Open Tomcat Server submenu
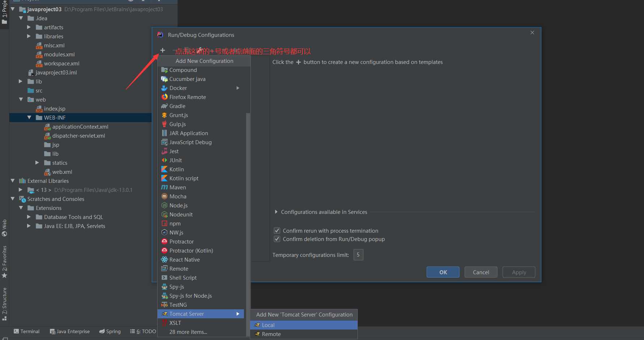644x340 pixels. (x=201, y=314)
